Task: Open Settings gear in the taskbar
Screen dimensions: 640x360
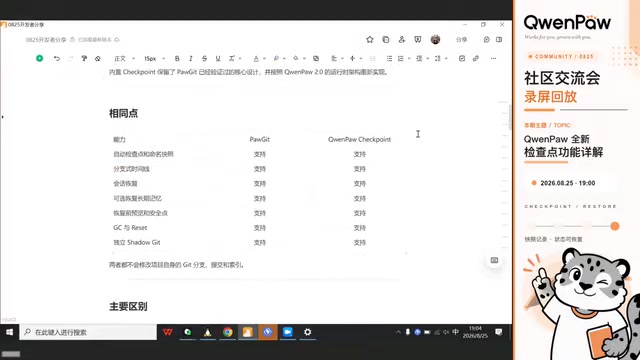Action: click(307, 332)
